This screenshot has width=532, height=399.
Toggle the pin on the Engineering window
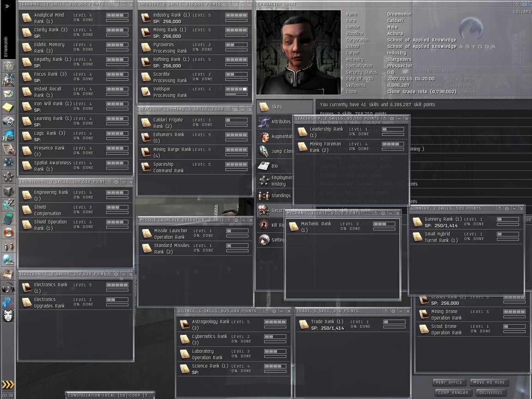click(116, 181)
